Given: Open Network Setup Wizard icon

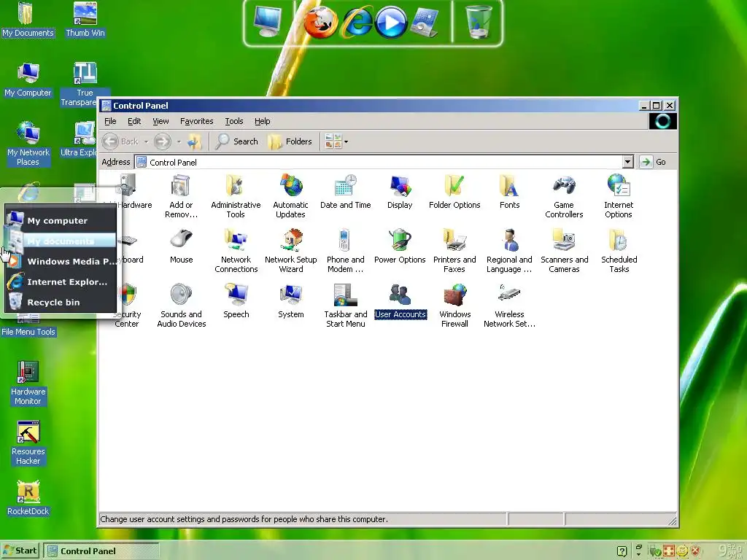Looking at the screenshot, I should pyautogui.click(x=290, y=251).
